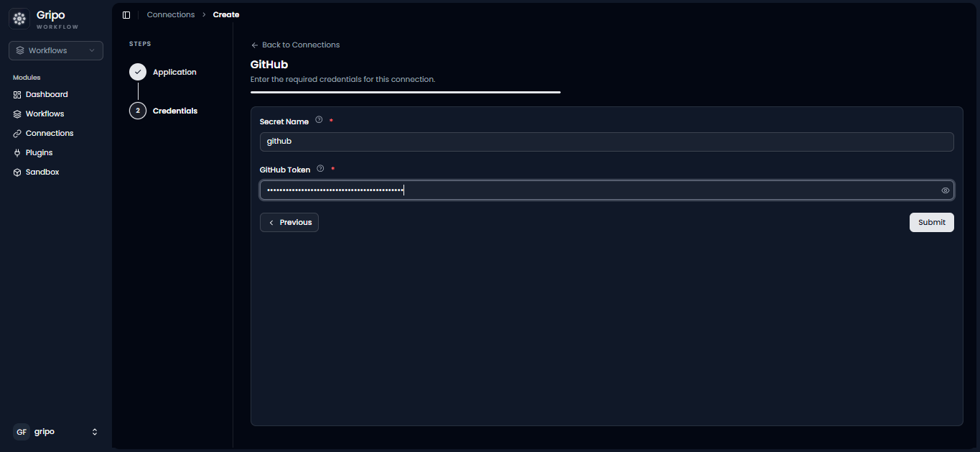Click the Sandbox cube icon
980x452 pixels.
coord(17,172)
